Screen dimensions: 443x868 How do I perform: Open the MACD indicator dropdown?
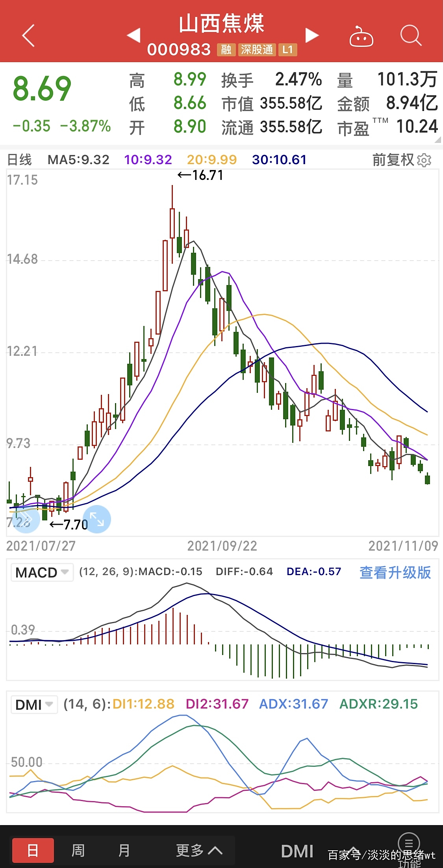click(42, 572)
